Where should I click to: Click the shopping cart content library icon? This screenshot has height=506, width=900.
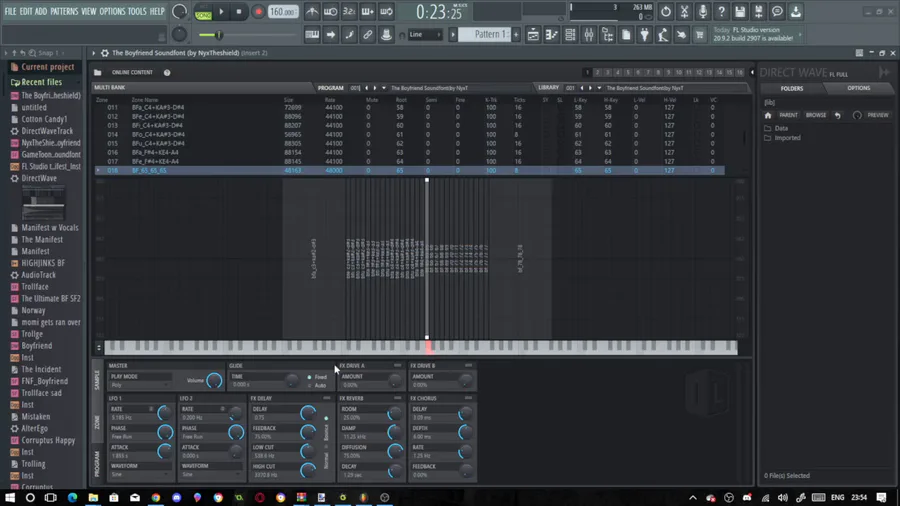click(x=700, y=35)
